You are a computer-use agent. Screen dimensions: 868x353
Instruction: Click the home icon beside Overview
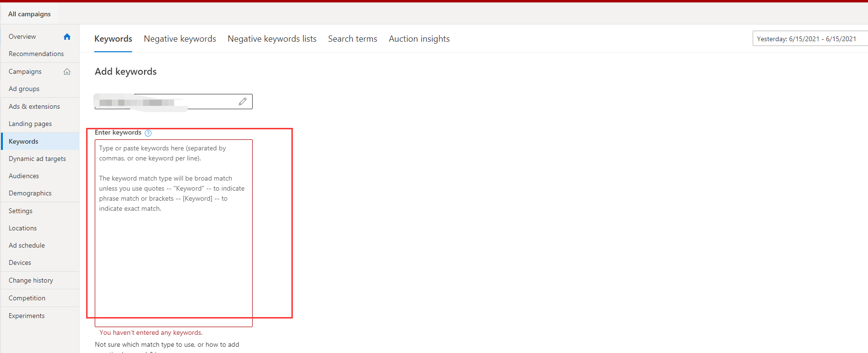point(67,36)
